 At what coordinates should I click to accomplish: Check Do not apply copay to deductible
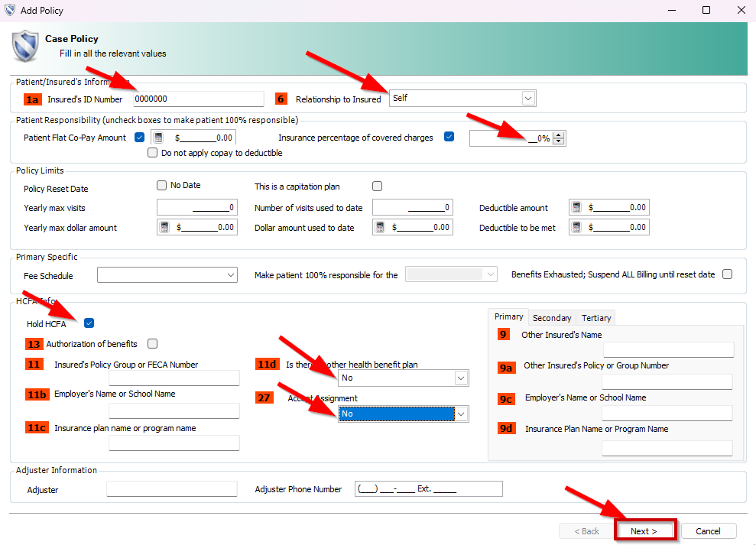(x=153, y=153)
